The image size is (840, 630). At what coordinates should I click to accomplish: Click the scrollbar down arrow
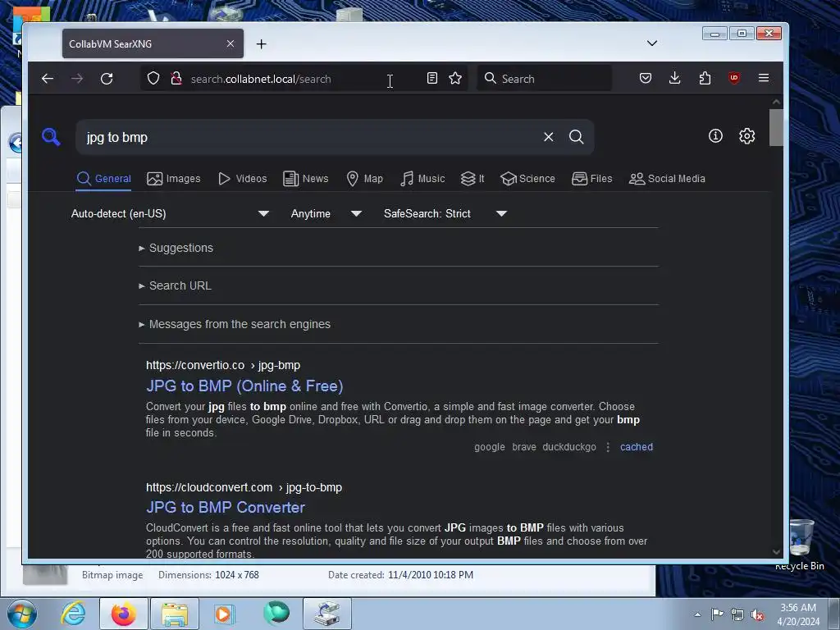[x=776, y=552]
